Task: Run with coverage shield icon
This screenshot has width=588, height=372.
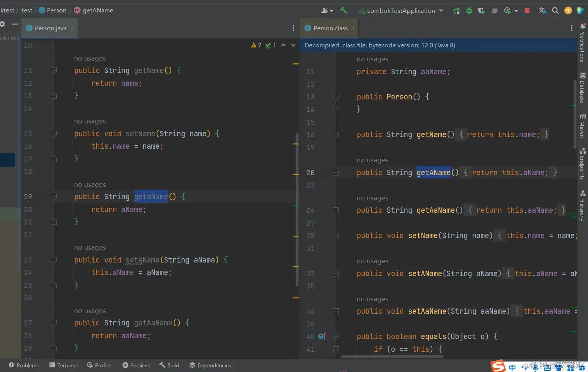Action: pos(482,11)
